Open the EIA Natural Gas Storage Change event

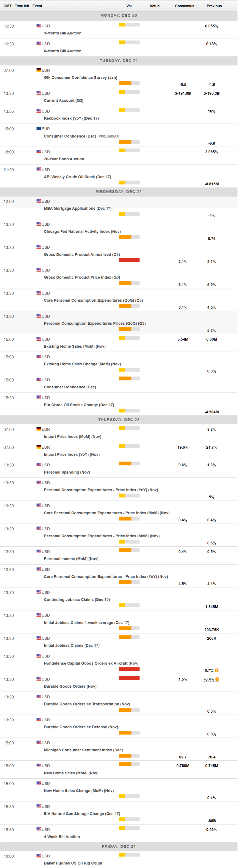(x=82, y=813)
